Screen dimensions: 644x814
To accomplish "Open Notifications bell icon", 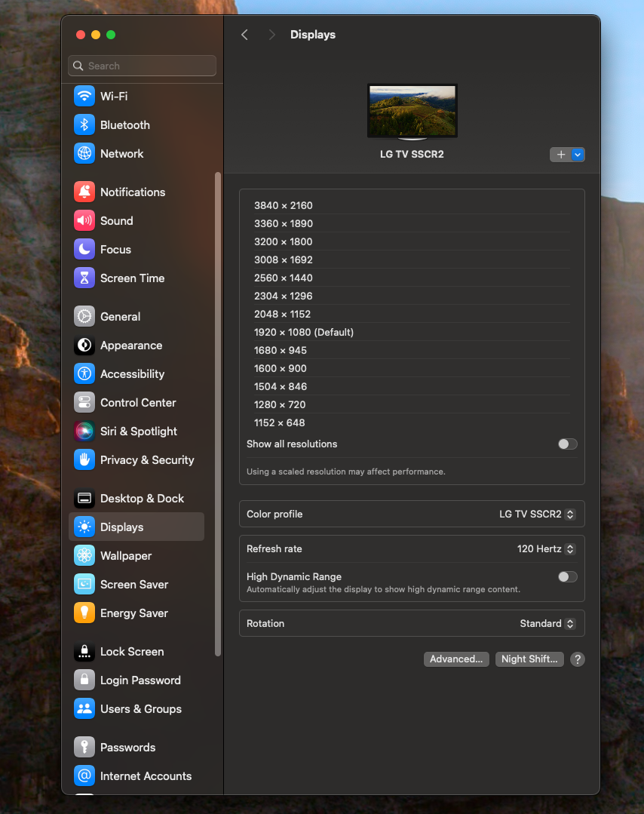I will click(x=84, y=192).
